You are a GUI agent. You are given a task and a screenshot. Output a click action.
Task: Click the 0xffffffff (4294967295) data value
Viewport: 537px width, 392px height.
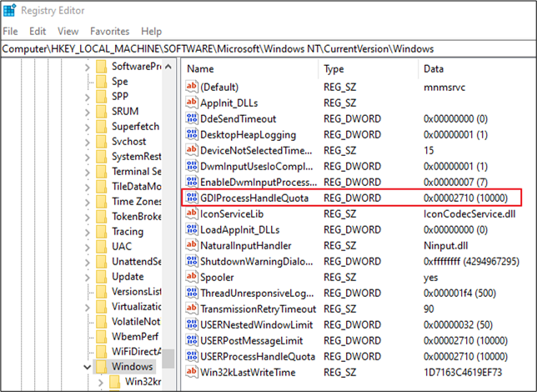coord(471,261)
